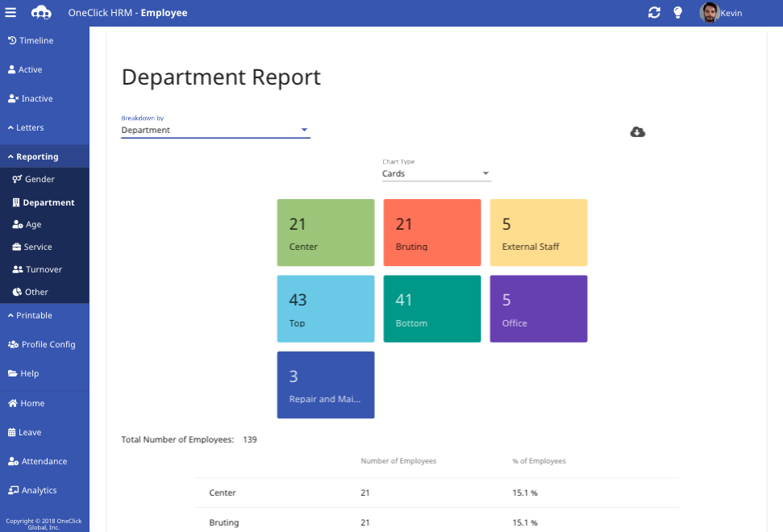Open the Timeline menu item
This screenshot has width=783, height=532.
tap(31, 39)
